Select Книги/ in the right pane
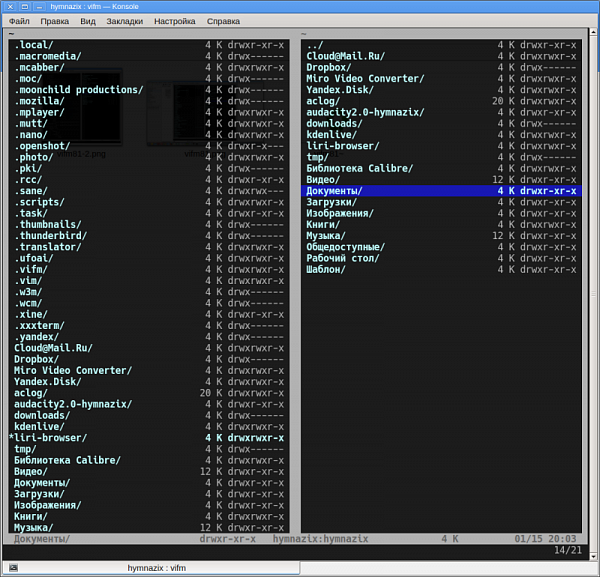 [441, 225]
